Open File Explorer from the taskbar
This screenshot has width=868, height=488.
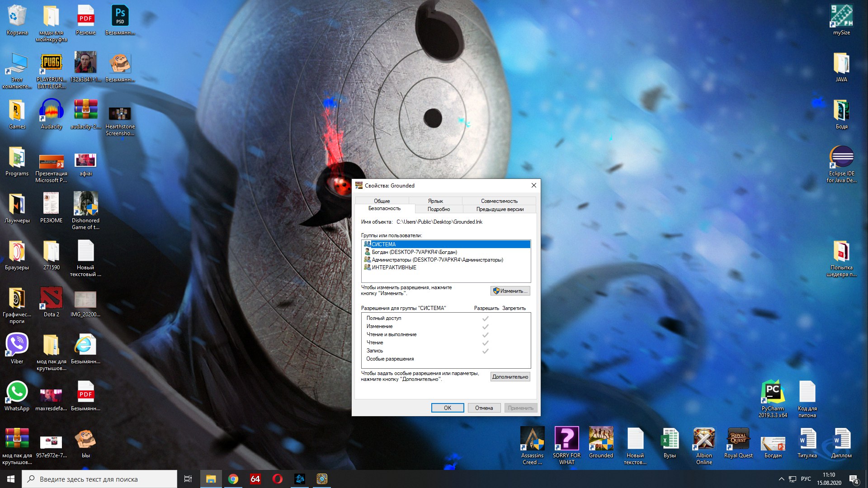pos(211,479)
